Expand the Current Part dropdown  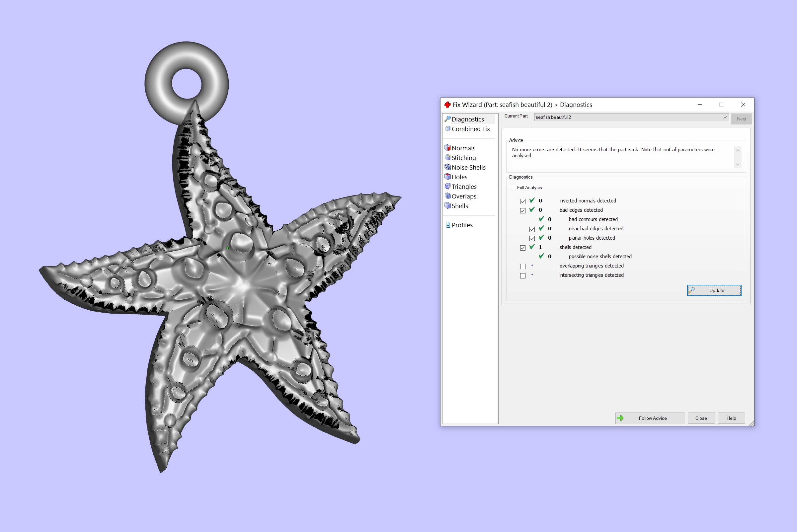pos(725,117)
